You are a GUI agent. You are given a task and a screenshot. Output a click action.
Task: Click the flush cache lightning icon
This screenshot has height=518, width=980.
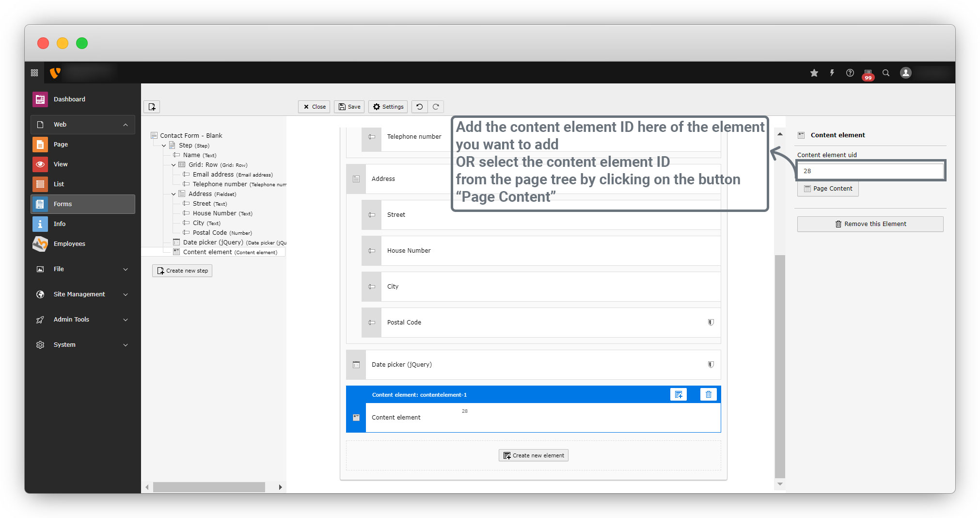pos(832,73)
